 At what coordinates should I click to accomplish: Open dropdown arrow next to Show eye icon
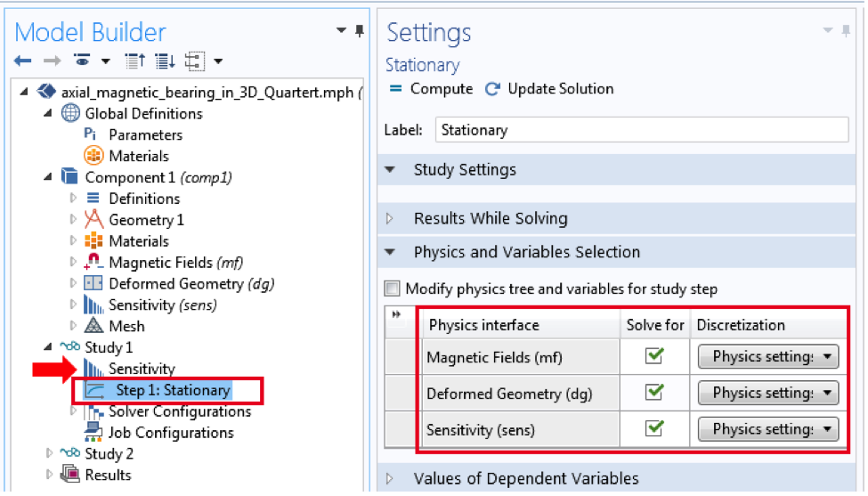(x=105, y=61)
